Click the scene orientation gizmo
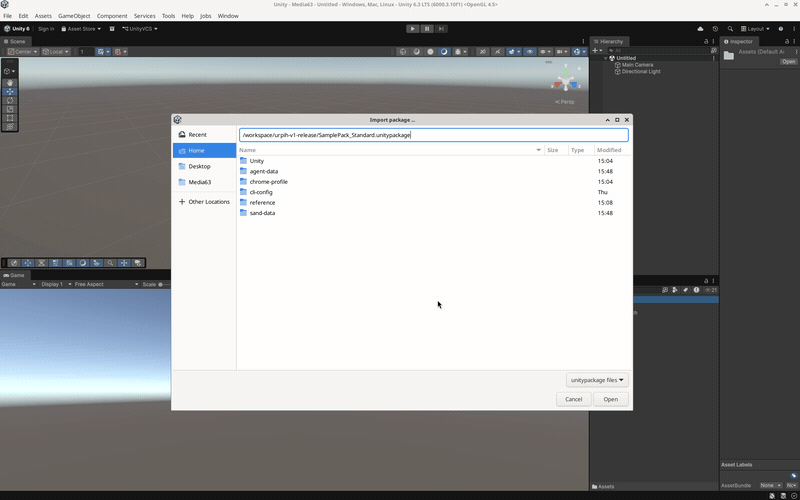 pyautogui.click(x=566, y=80)
